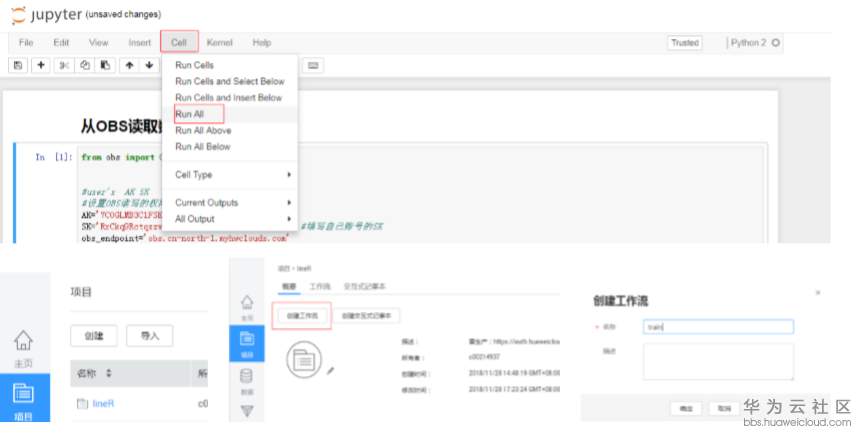Click the 导入 import button

[x=149, y=336]
